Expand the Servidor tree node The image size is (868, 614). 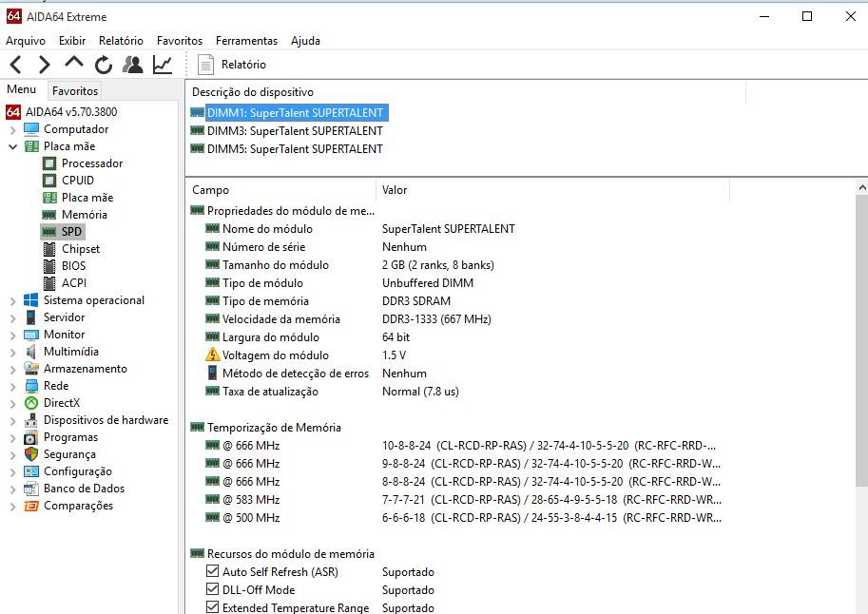pyautogui.click(x=12, y=319)
